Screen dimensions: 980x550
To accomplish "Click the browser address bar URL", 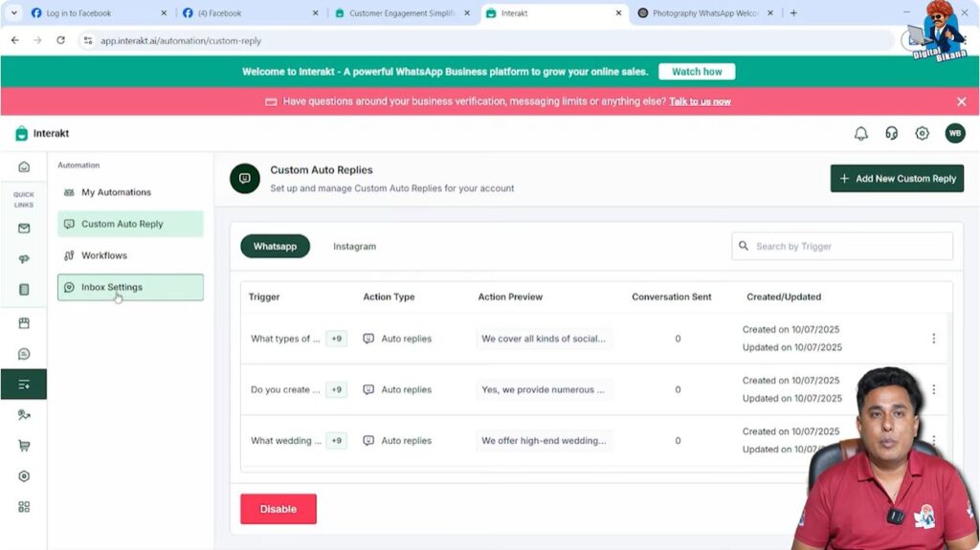I will pos(181,40).
